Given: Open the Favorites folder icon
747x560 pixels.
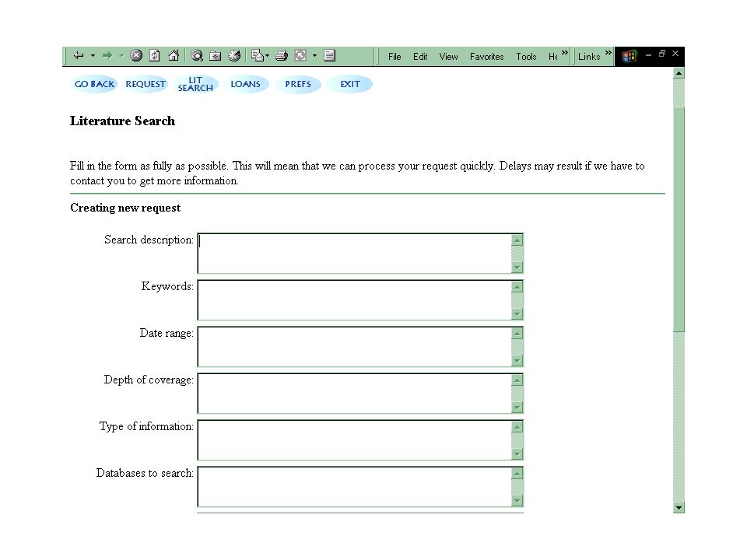Looking at the screenshot, I should pos(216,56).
